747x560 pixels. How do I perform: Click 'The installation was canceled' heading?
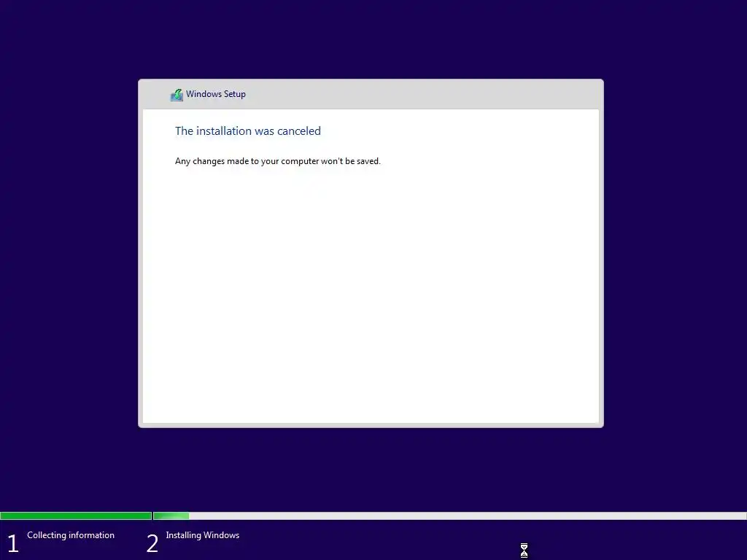click(248, 131)
